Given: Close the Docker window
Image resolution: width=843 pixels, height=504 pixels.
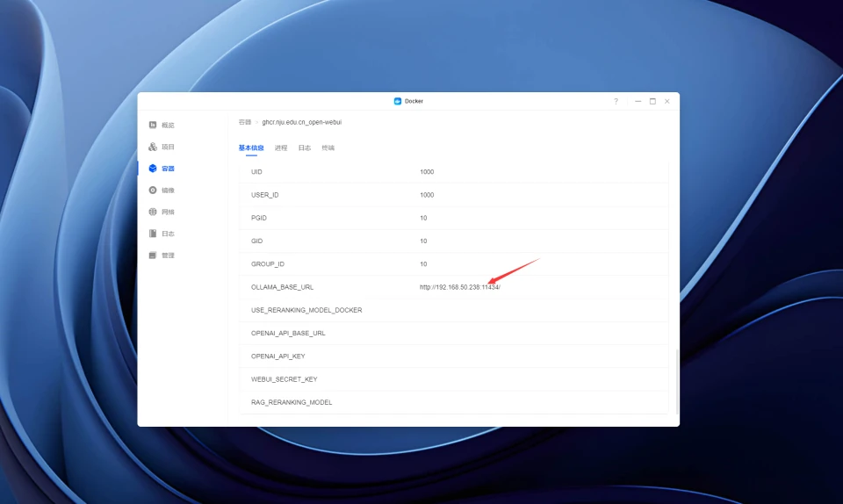Looking at the screenshot, I should click(x=667, y=101).
